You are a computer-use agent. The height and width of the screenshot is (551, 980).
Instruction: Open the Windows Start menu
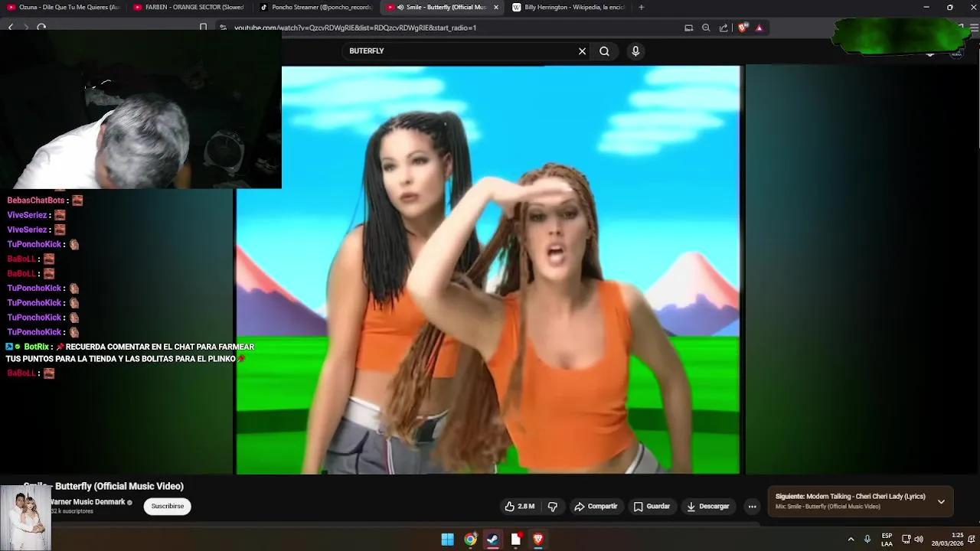pos(447,540)
